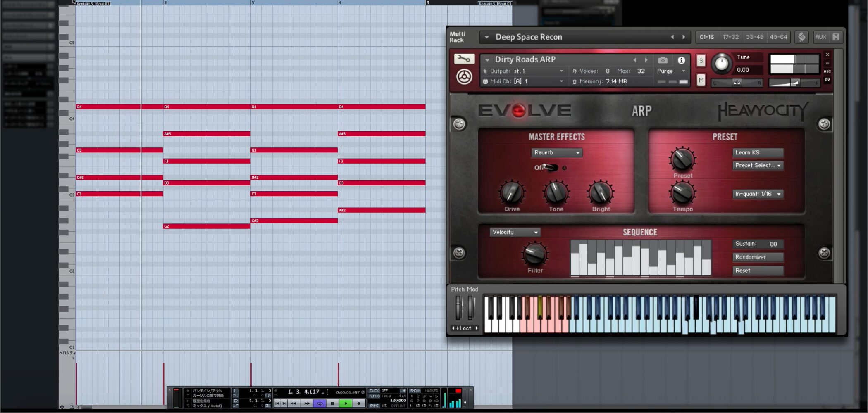The height and width of the screenshot is (413, 868).
Task: Load next instrument with right arrow beside Dirty Roads ARP
Action: [x=646, y=60]
